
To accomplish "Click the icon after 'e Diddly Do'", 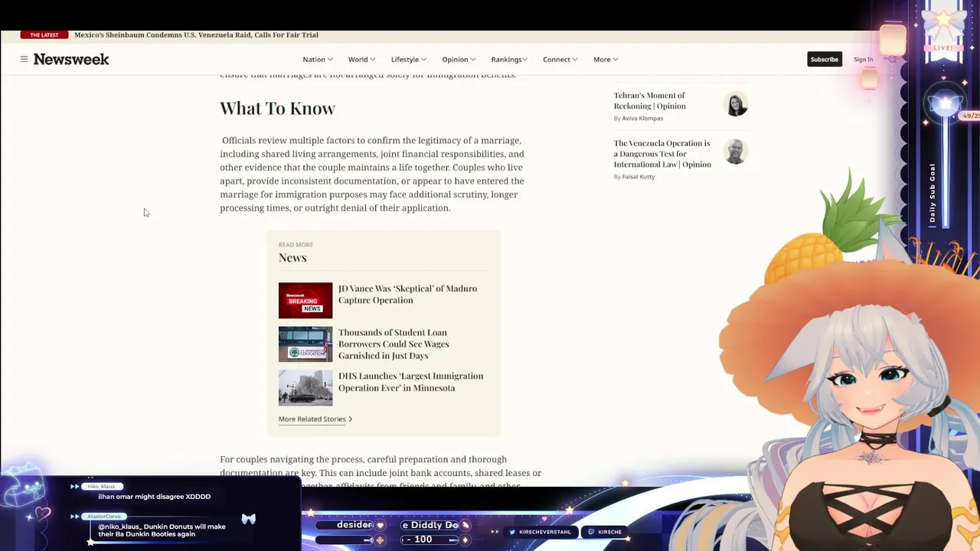I will (x=465, y=526).
